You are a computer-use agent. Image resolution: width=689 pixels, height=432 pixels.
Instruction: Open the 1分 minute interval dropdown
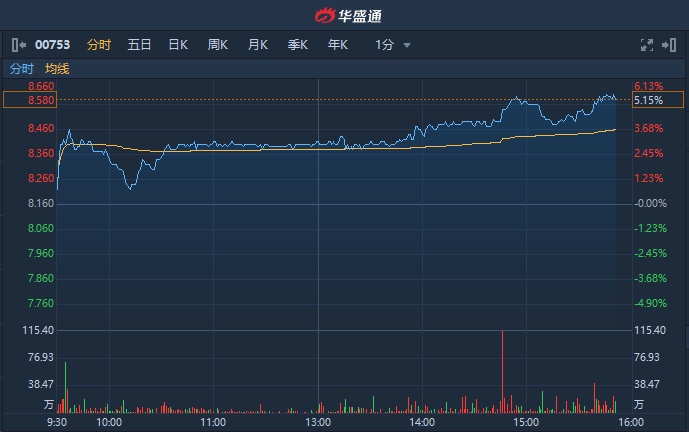393,45
